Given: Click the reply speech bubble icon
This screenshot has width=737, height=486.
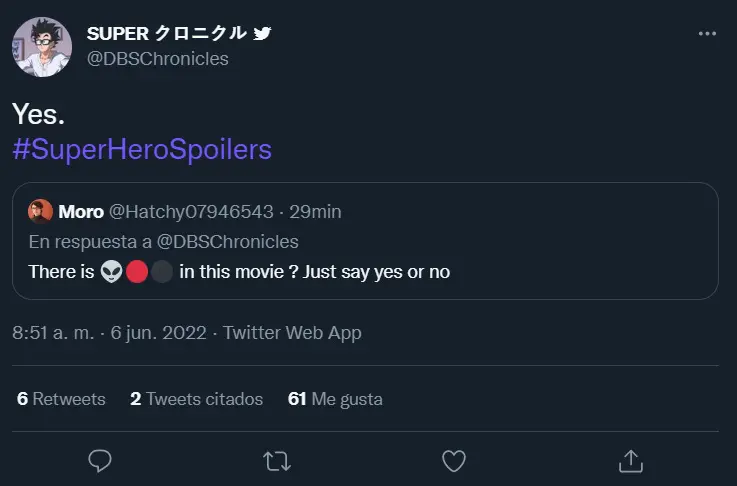Looking at the screenshot, I should pos(100,461).
